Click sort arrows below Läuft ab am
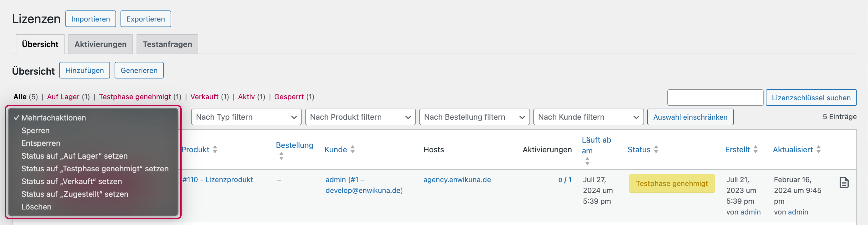Viewport: 868px width, 225px height. [x=587, y=161]
